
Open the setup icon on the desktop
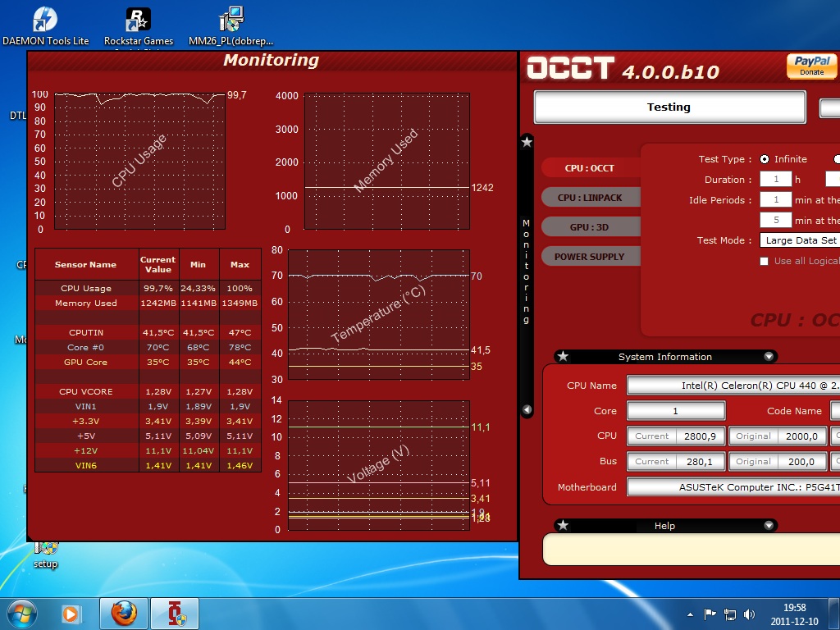[46, 555]
